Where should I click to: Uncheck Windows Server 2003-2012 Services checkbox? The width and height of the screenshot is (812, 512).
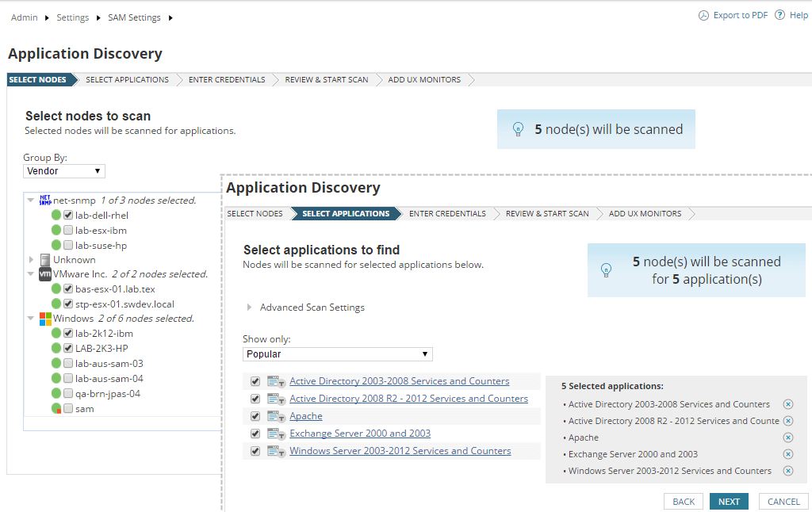tap(255, 452)
